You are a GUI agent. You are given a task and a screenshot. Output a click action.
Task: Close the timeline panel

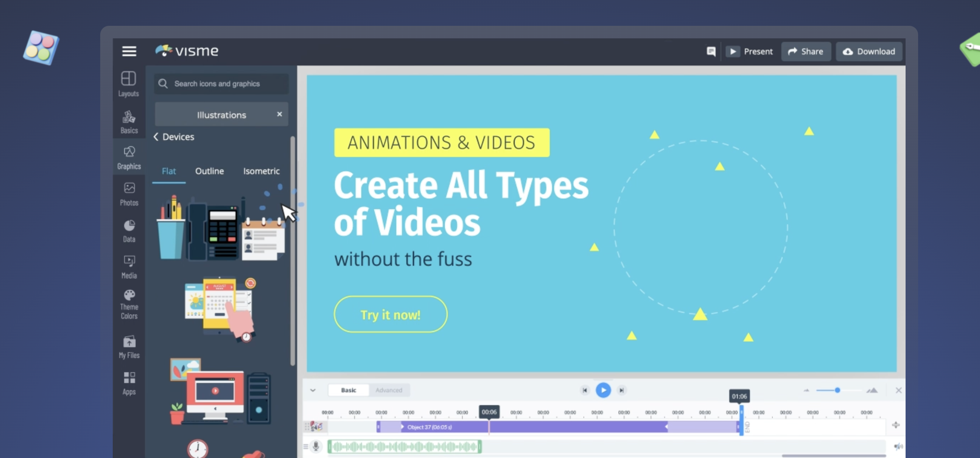899,390
